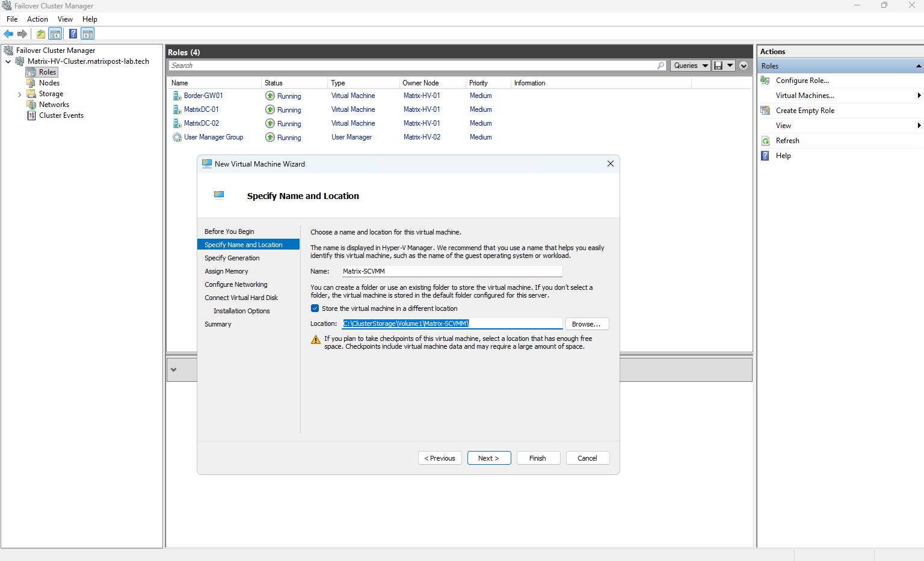Click the MatrixDC-02 virtual machine icon
The image size is (924, 561).
[177, 123]
